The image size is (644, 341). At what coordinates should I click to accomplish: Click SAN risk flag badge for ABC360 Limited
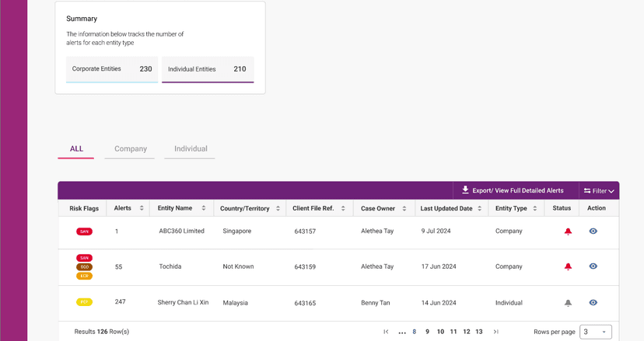(84, 231)
